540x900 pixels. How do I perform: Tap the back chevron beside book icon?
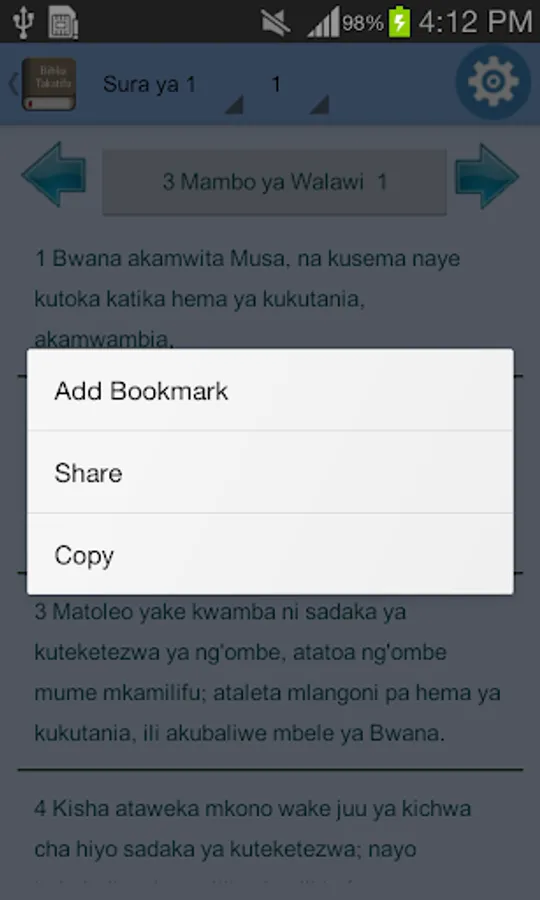click(13, 84)
